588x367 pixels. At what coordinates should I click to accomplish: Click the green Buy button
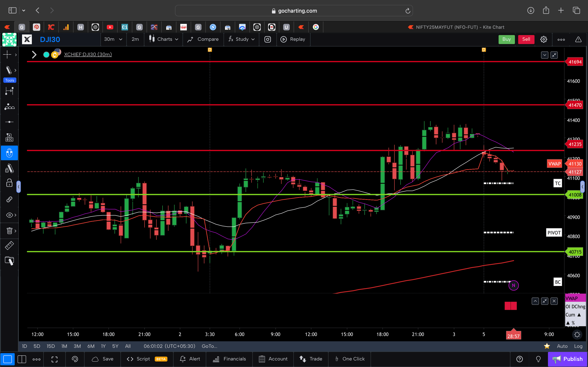(507, 39)
